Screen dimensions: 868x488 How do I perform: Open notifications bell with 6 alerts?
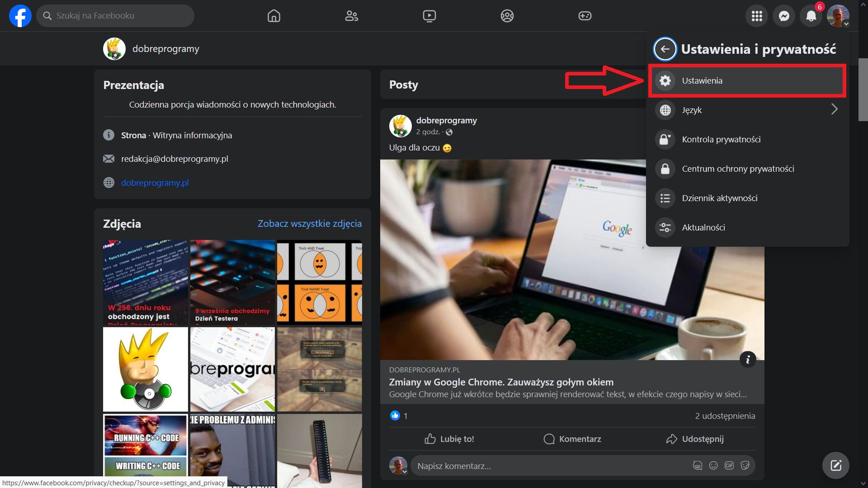point(811,15)
